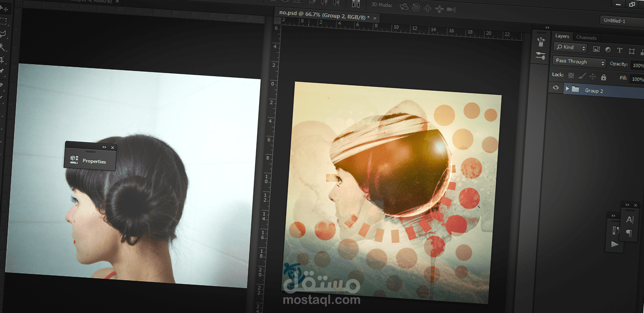The height and width of the screenshot is (313, 644).
Task: Click the Properties panel cube icon
Action: click(74, 159)
